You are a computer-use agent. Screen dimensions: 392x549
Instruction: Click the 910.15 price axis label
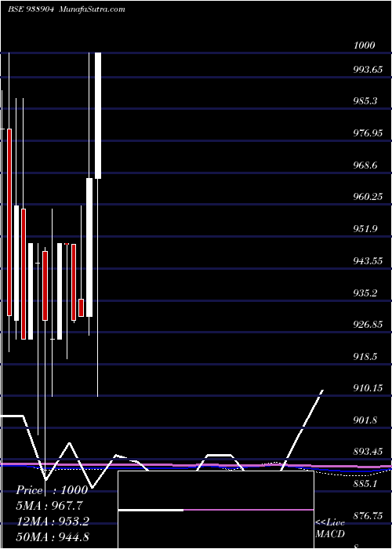(x=368, y=388)
